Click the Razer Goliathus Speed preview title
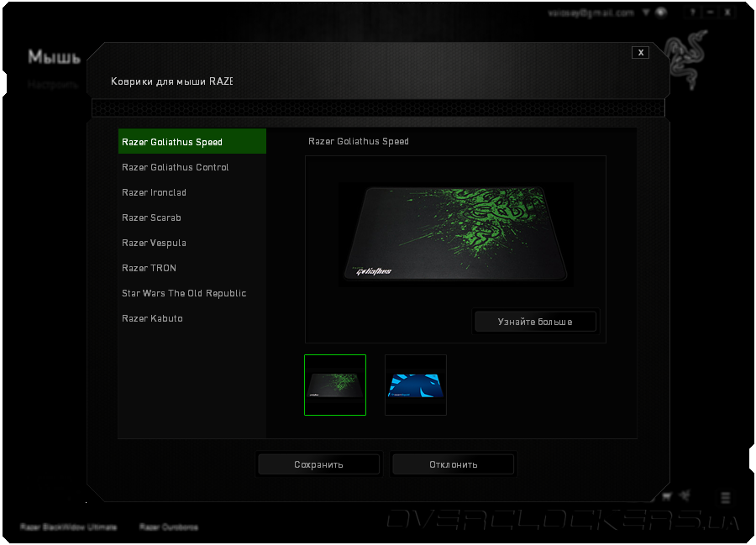 (358, 141)
